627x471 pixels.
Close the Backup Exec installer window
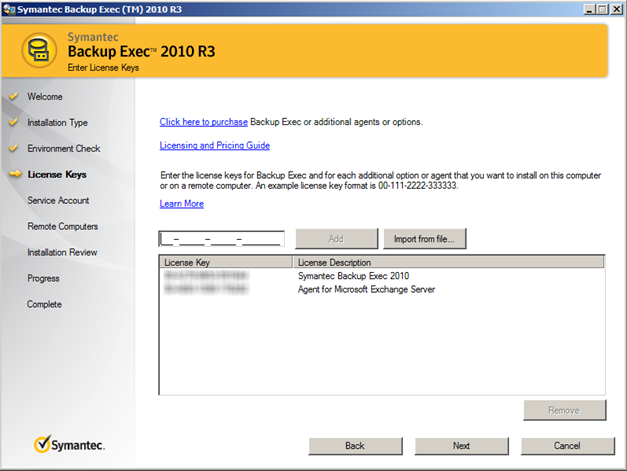pyautogui.click(x=617, y=9)
